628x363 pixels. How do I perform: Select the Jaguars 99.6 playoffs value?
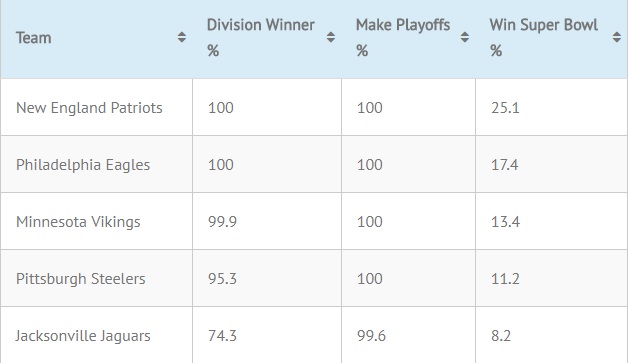pos(371,336)
